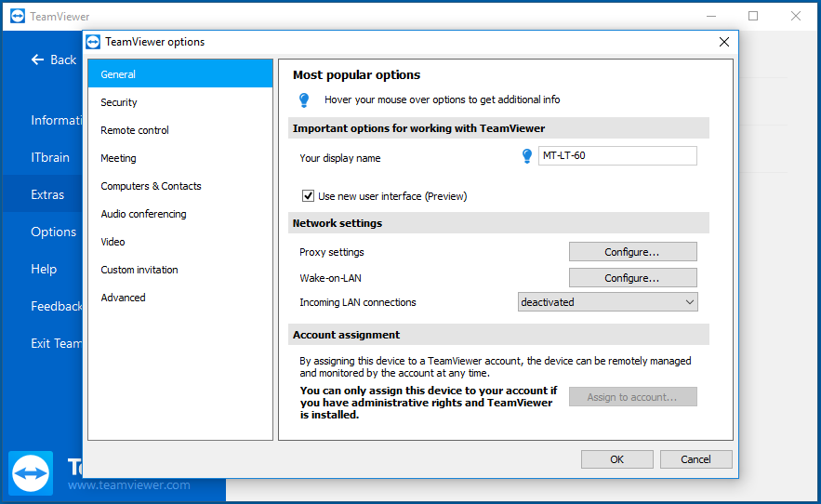Image resolution: width=821 pixels, height=504 pixels.
Task: Open www.teamviewer.com link at bottom
Action: point(129,485)
